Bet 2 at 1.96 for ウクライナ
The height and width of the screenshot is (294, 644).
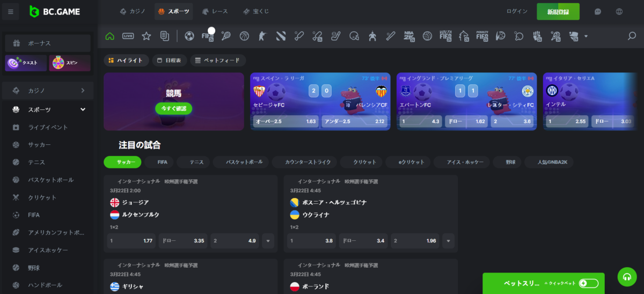(415, 241)
